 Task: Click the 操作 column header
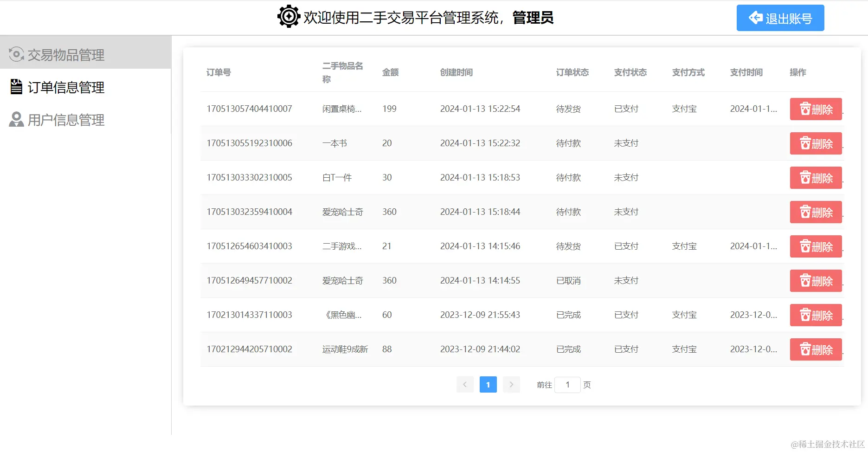[798, 72]
